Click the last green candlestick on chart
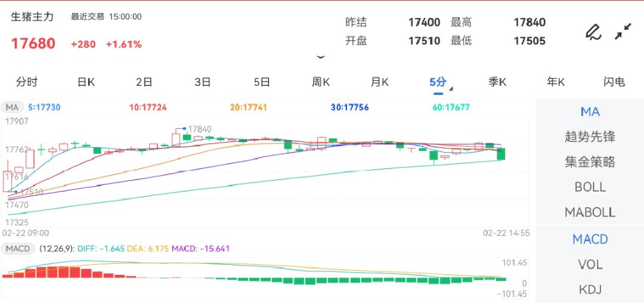Image resolution: width=644 pixels, height=303 pixels. click(501, 154)
